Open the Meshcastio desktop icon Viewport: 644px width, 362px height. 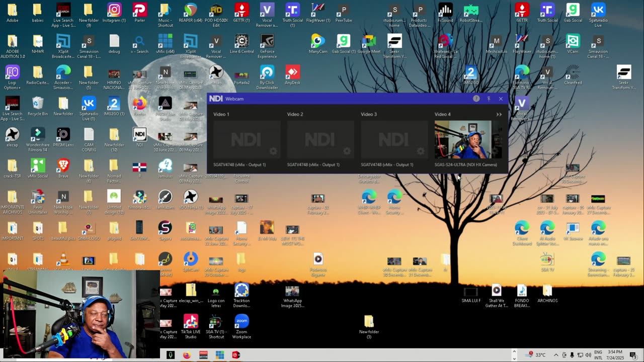pyautogui.click(x=497, y=44)
